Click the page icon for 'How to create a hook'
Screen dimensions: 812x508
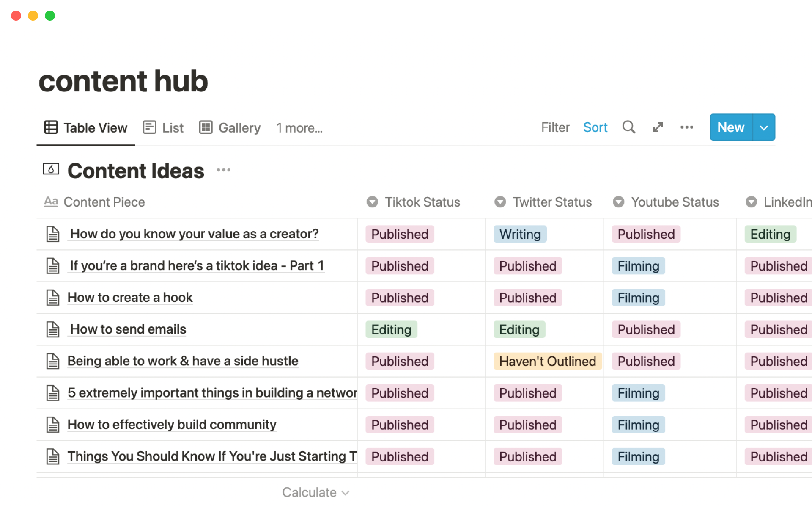pyautogui.click(x=53, y=298)
